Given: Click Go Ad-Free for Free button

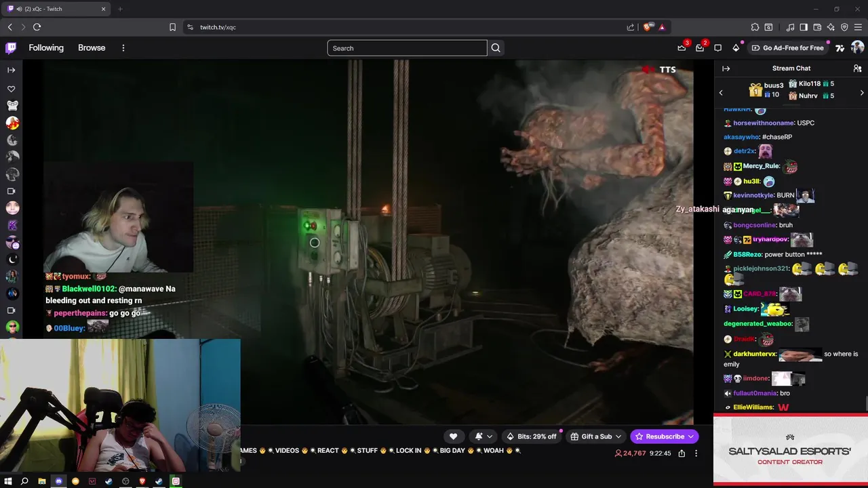Looking at the screenshot, I should point(788,48).
